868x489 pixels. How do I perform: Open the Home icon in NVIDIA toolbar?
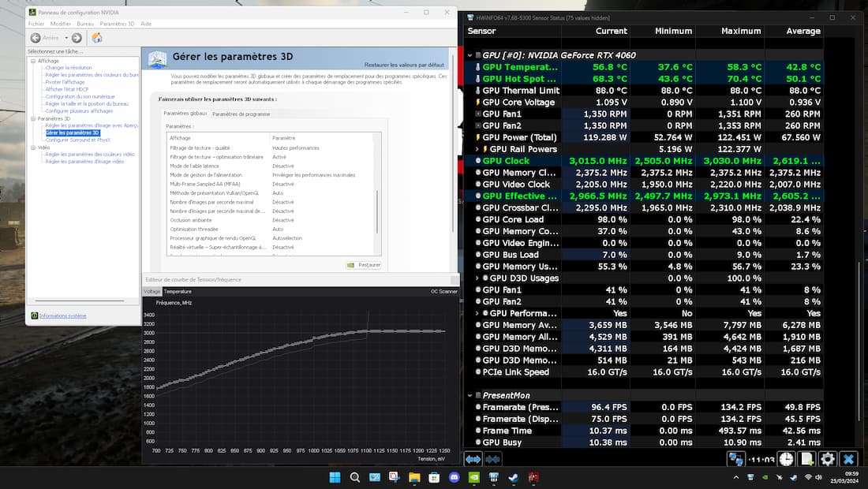(97, 38)
